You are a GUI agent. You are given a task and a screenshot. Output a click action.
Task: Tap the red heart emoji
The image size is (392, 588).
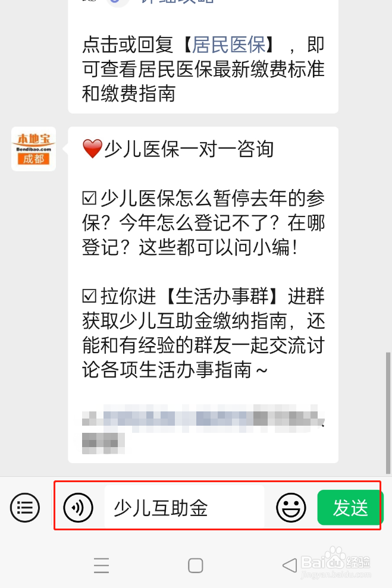[92, 149]
